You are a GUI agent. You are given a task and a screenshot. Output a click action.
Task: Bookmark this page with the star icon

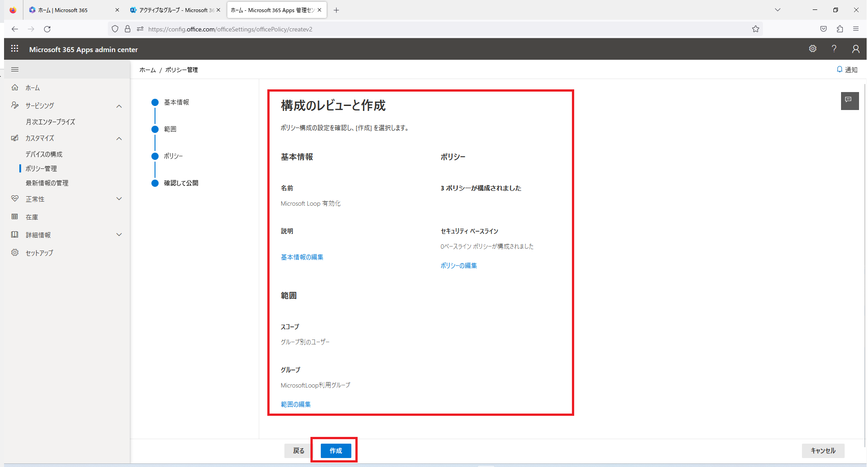point(756,29)
